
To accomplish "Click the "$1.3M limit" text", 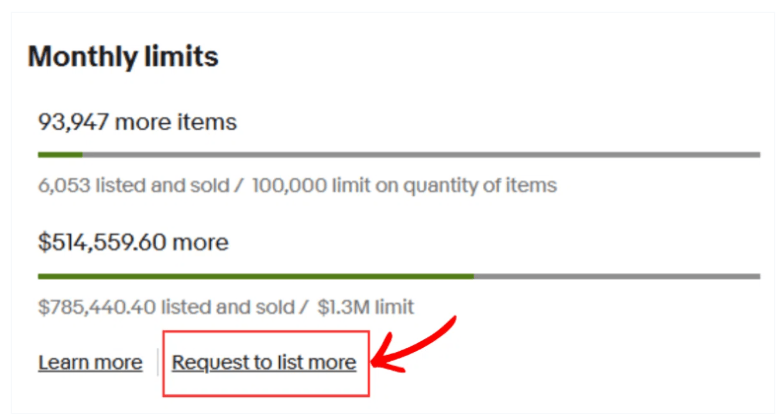I will tap(365, 306).
